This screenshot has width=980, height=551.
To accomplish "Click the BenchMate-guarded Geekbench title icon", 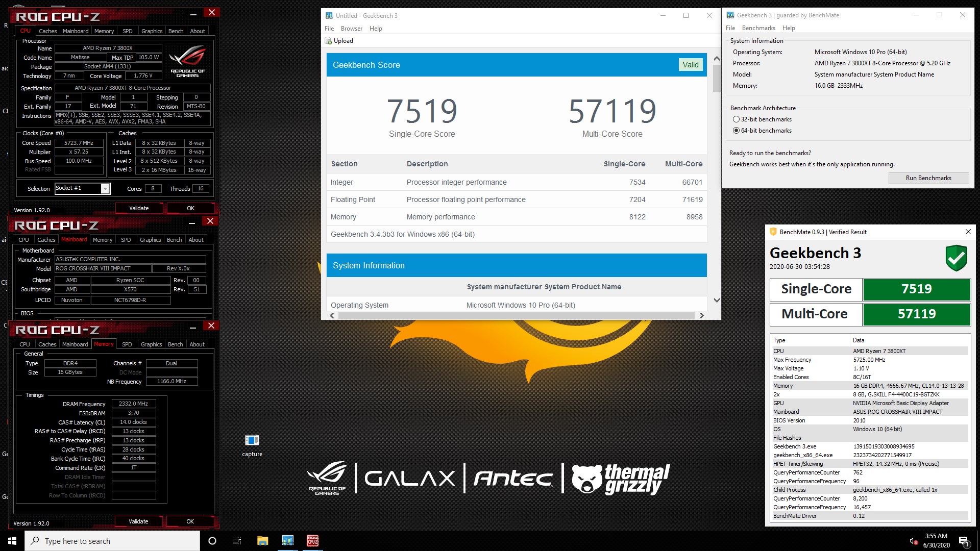I will coord(730,15).
